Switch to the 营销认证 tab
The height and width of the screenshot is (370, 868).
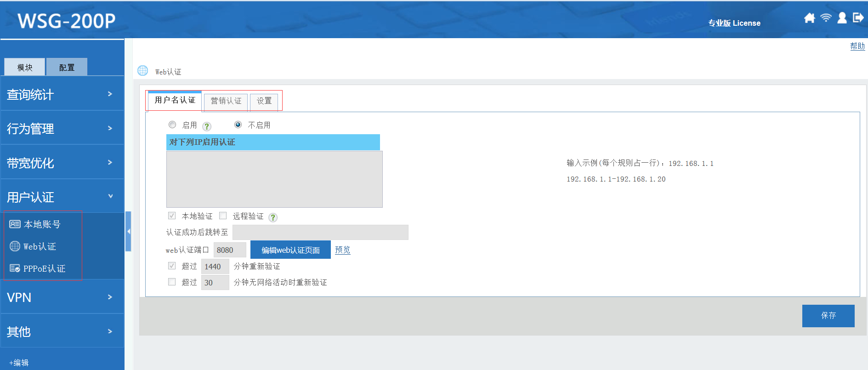point(226,101)
